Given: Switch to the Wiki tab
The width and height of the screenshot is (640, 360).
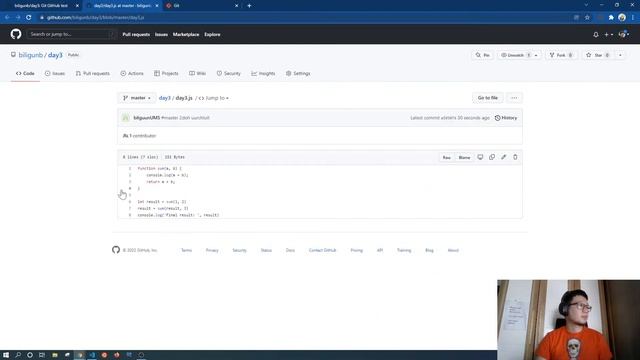Looking at the screenshot, I should (x=198, y=73).
